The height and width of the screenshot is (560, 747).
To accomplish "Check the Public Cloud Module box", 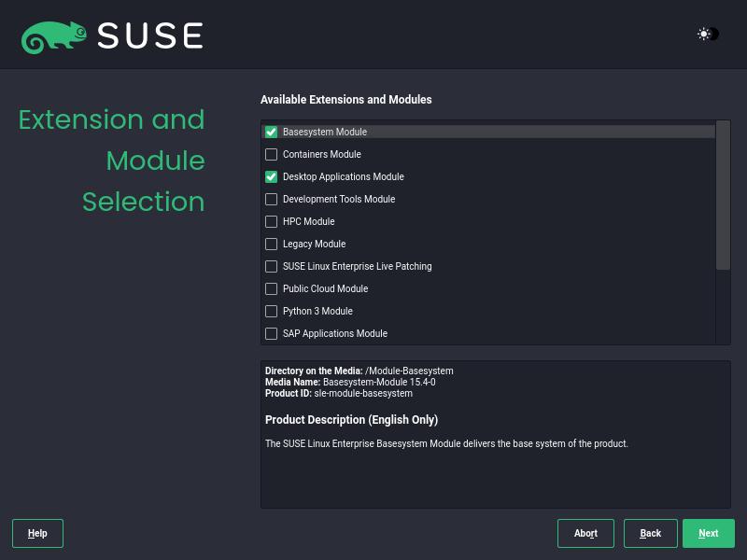I will 272,289.
